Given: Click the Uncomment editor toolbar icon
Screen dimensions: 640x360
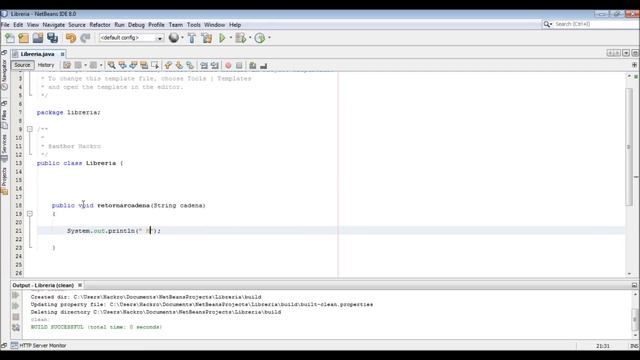Looking at the screenshot, I should pyautogui.click(x=264, y=65).
